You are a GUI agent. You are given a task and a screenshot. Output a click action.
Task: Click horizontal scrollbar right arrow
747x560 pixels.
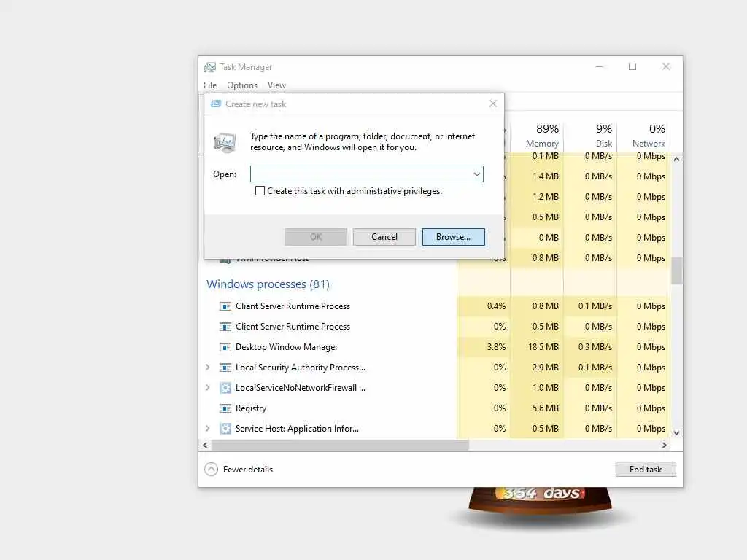click(x=664, y=446)
